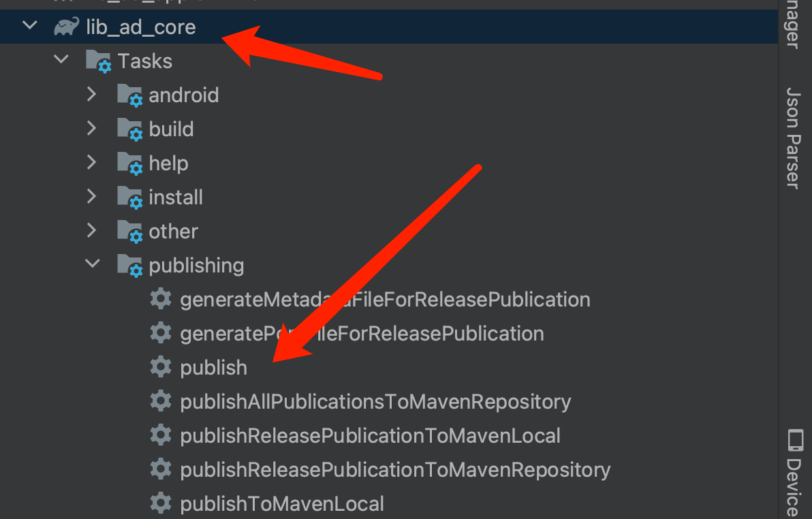
Task: Collapse the Tasks folder
Action: click(61, 59)
